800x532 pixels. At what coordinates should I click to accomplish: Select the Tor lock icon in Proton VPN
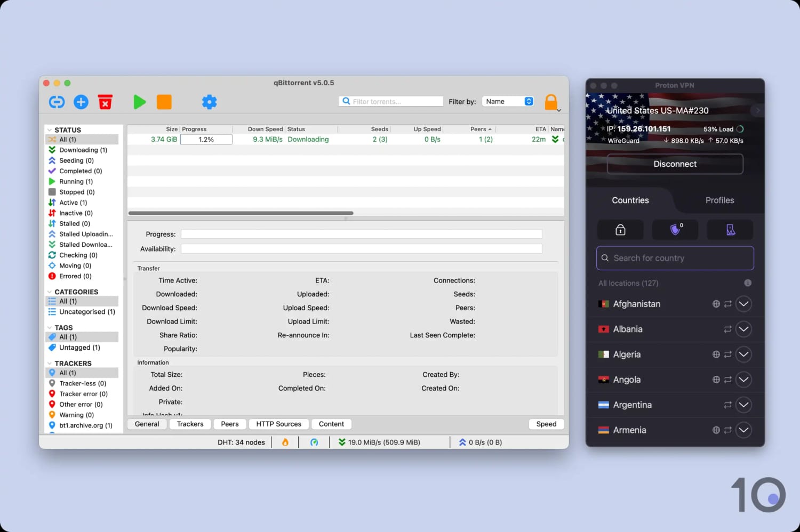coord(620,230)
